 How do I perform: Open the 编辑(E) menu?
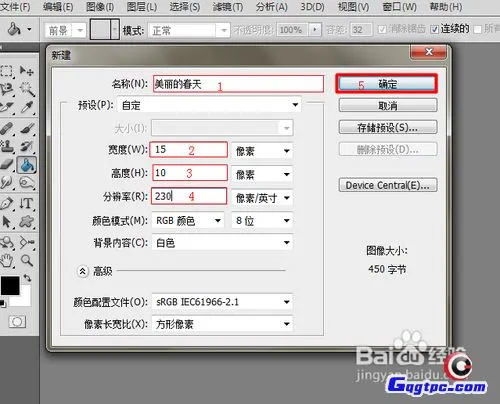(58, 7)
